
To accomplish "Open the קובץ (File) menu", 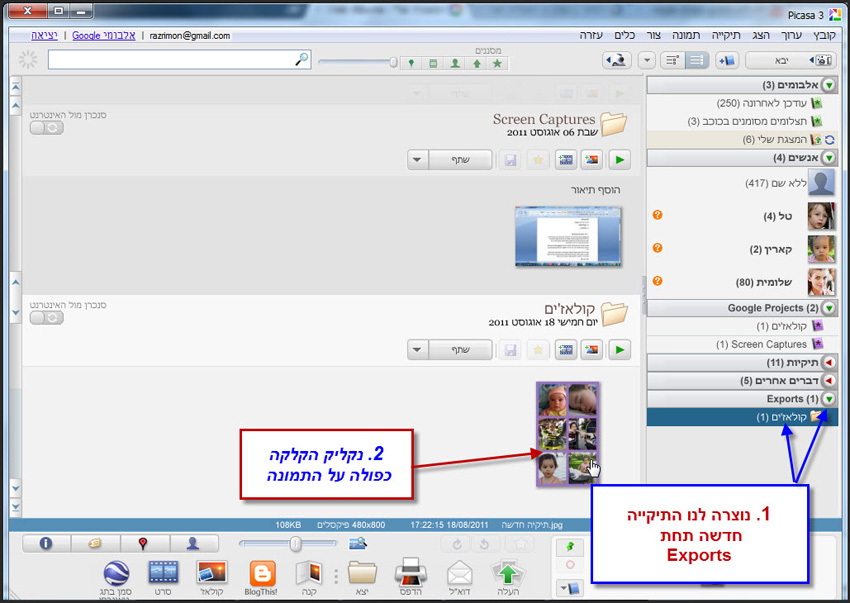I will tap(824, 35).
